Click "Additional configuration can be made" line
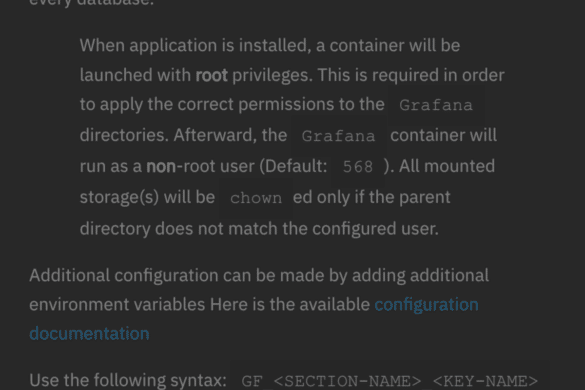The image size is (585, 390). pyautogui.click(x=259, y=276)
